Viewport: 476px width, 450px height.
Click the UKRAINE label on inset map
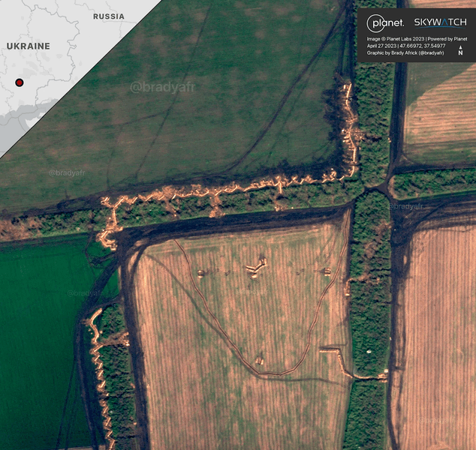click(28, 46)
